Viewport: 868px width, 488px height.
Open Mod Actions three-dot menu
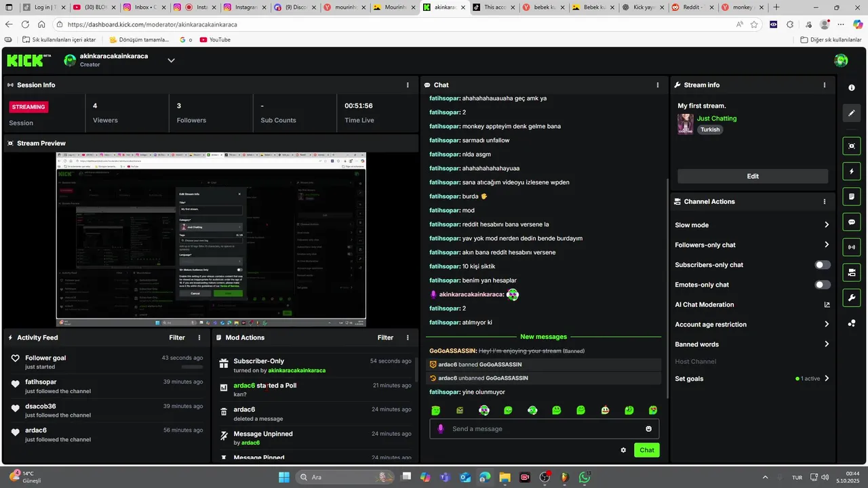tap(408, 338)
